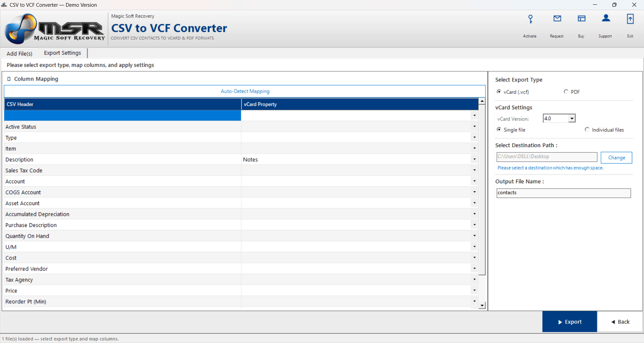
Task: Click the Back button
Action: click(620, 322)
